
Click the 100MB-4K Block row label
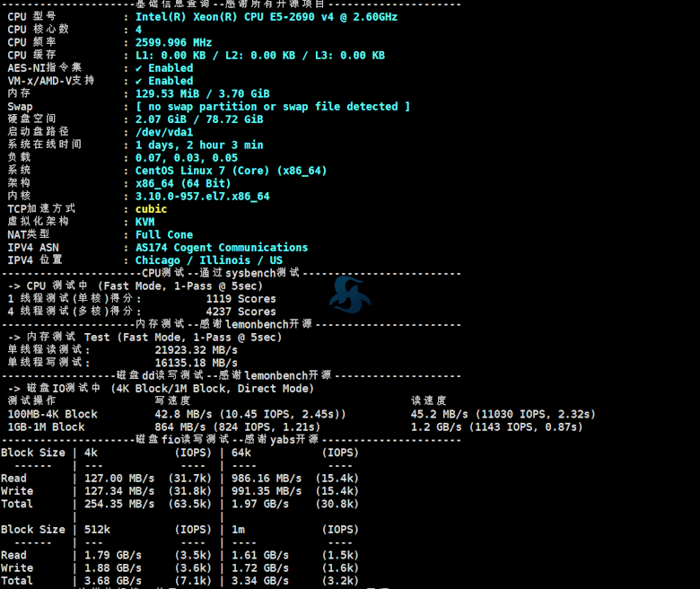(x=52, y=414)
